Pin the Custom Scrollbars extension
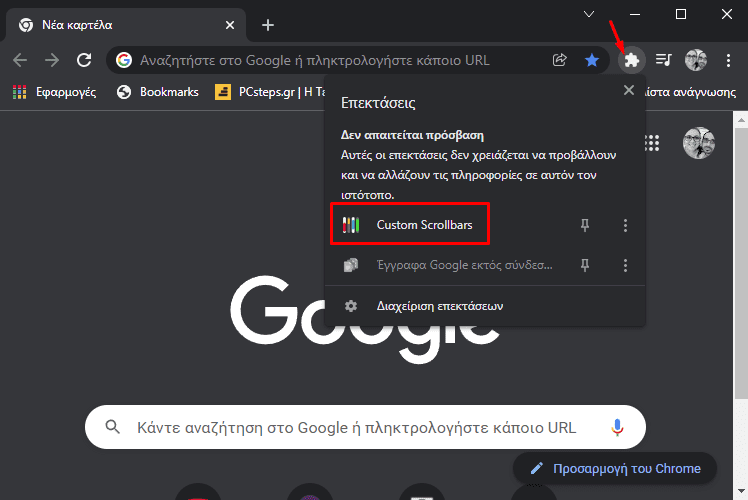748x500 pixels. coord(585,225)
